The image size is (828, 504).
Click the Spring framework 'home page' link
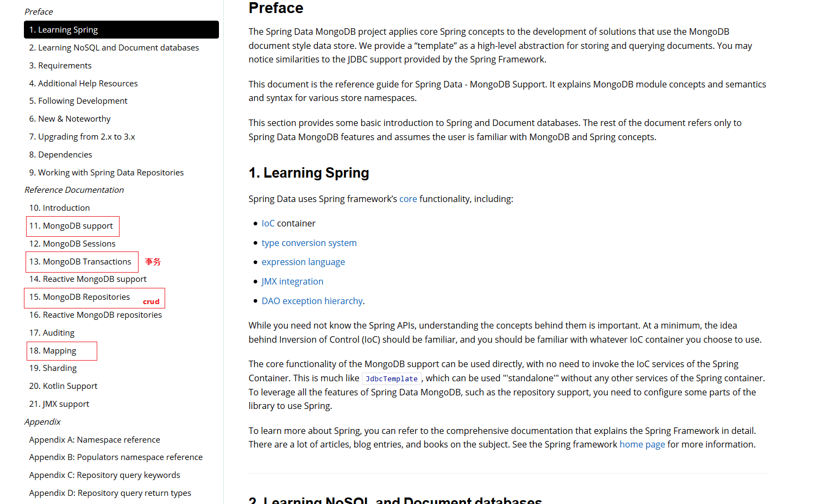click(x=642, y=444)
